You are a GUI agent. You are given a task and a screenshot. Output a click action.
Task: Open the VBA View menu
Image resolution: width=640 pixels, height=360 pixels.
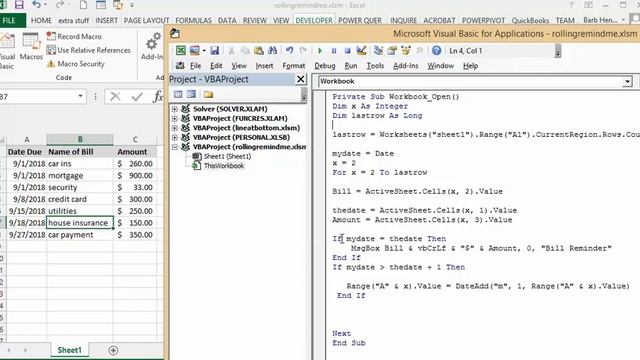[239, 66]
